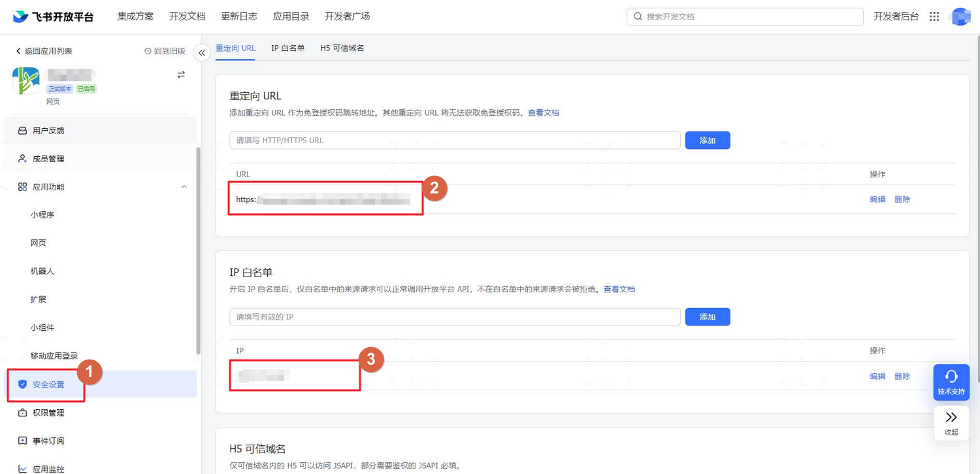
Task: Click 编辑 in the redirect URL row
Action: pos(877,199)
